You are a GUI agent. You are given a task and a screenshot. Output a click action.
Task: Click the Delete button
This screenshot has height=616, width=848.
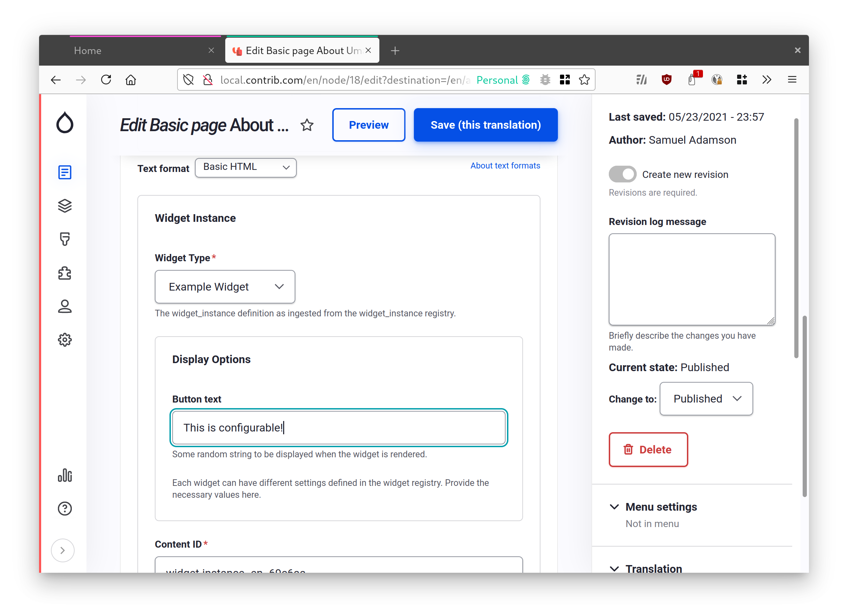point(648,449)
